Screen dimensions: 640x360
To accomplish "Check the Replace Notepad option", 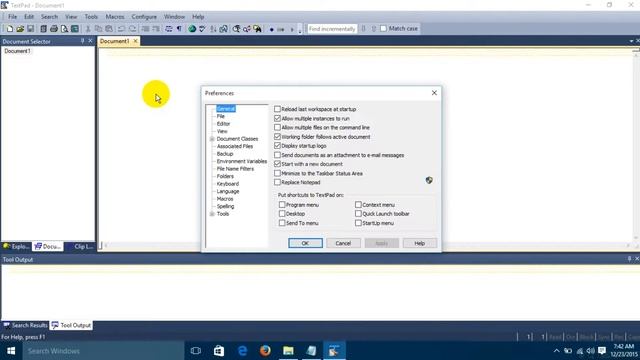I will 278,182.
